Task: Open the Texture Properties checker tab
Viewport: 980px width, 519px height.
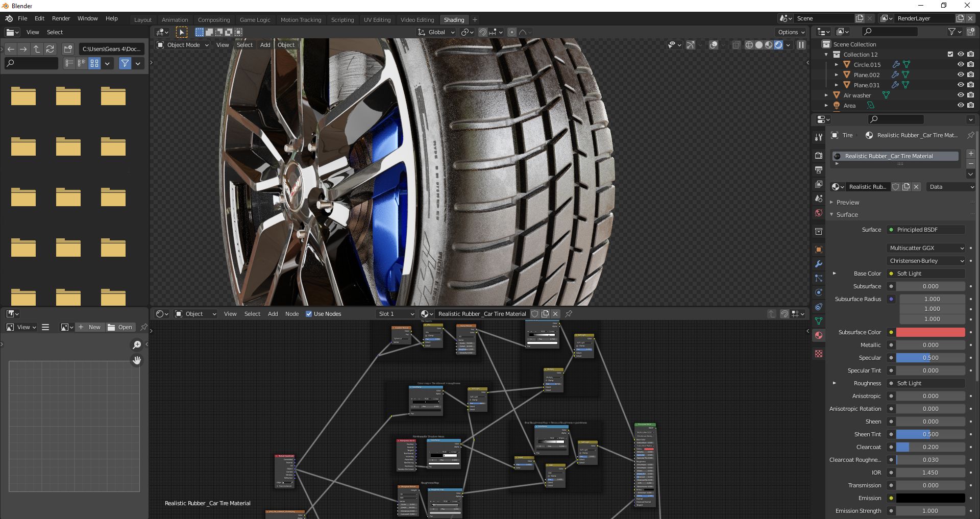Action: (819, 354)
